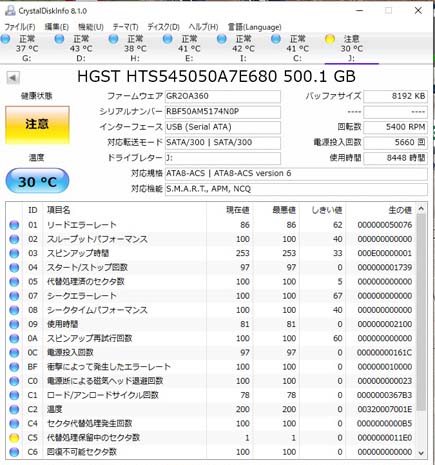Viewport: 435px width, 465px height.
Task: Click the 30 °C temperature button
Action: point(37,181)
